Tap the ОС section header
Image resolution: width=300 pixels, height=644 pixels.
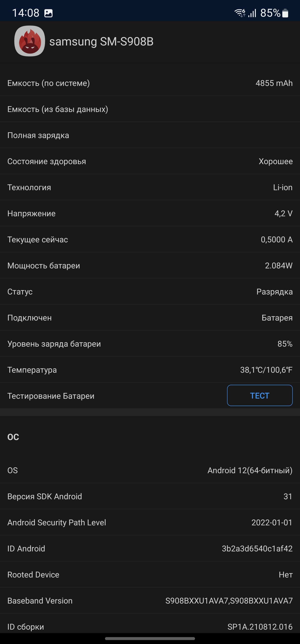(x=13, y=437)
